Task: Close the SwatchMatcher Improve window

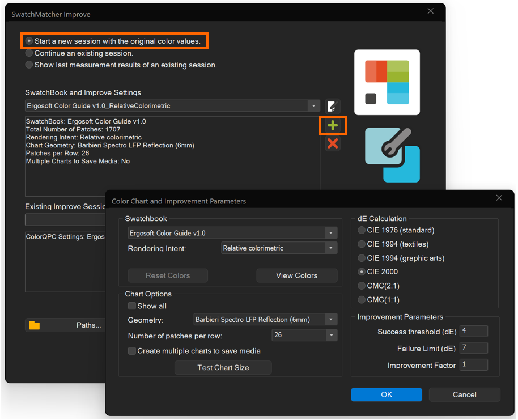Action: [431, 11]
